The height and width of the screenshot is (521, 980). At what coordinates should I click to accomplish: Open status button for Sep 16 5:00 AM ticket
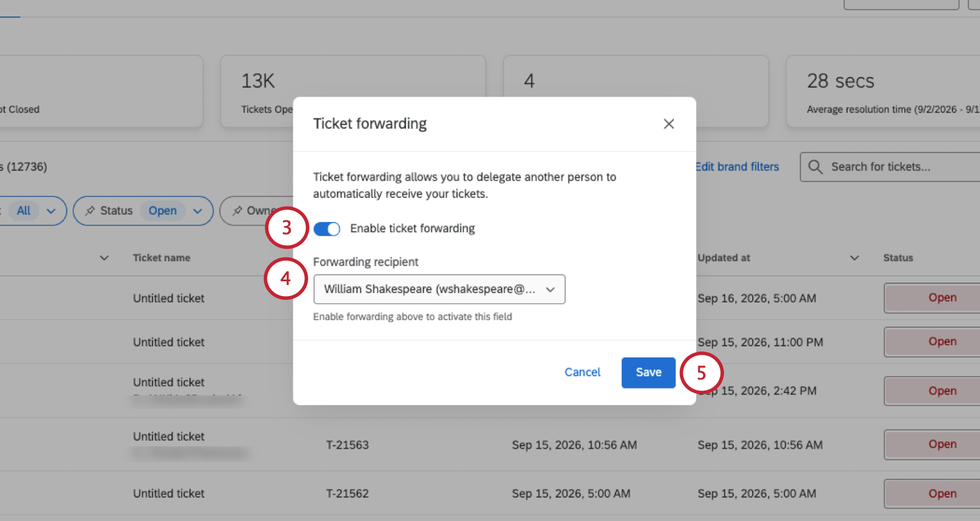pyautogui.click(x=932, y=298)
